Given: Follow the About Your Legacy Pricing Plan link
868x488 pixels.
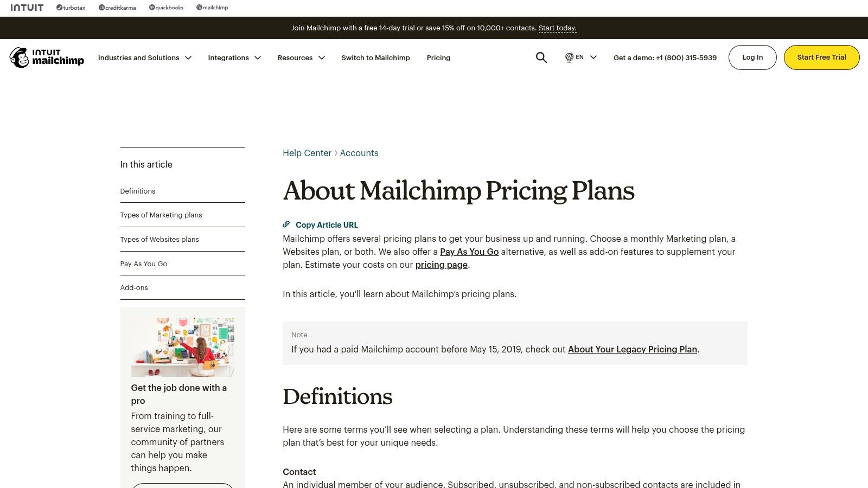Looking at the screenshot, I should (x=633, y=349).
